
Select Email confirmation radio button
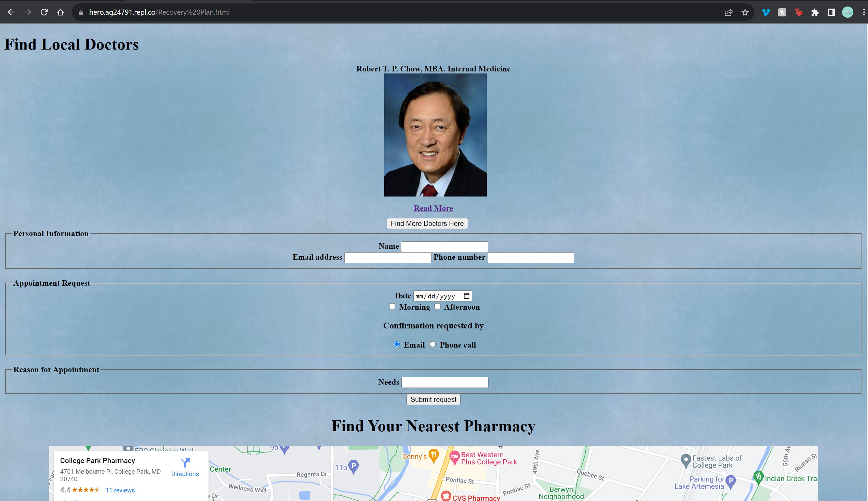coord(397,344)
